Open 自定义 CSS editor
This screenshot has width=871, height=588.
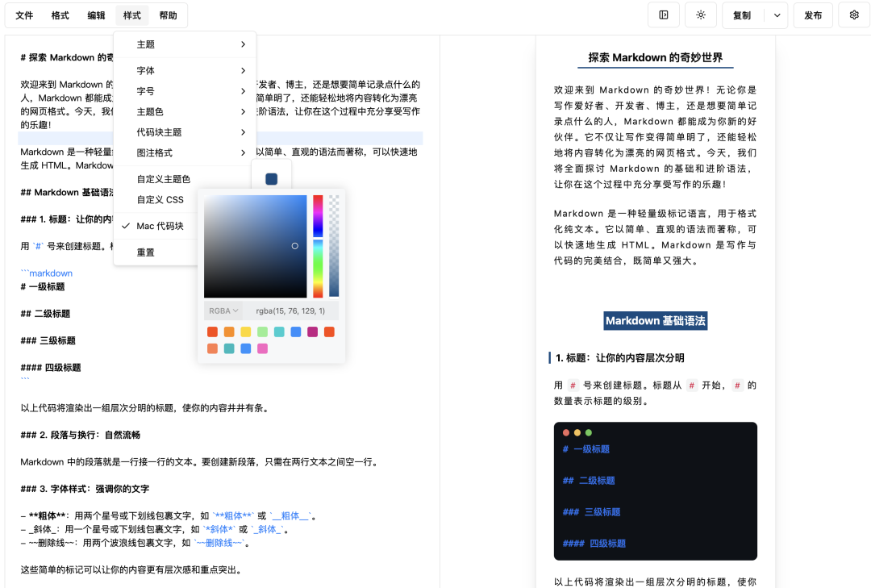[x=156, y=199]
